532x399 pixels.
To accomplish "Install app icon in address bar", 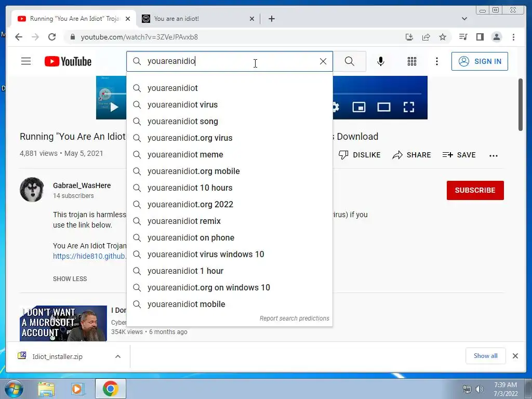I will tap(409, 37).
